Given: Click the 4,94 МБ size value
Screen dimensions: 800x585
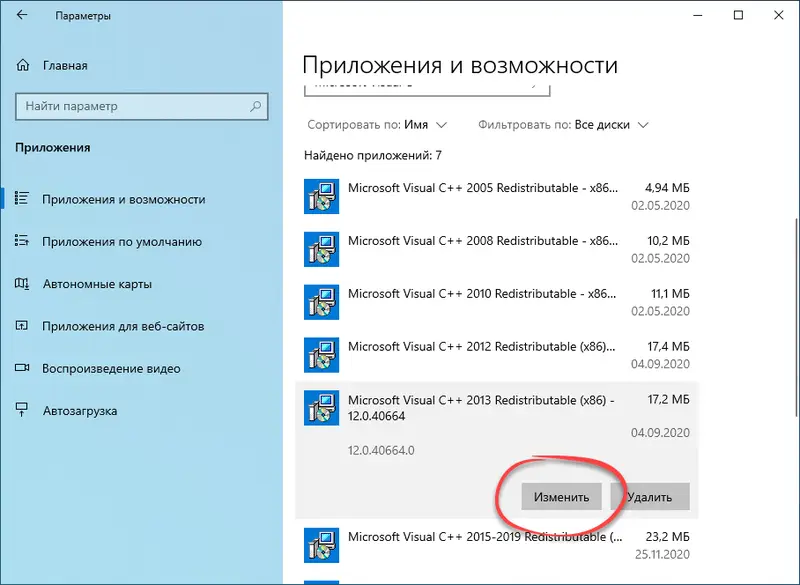Looking at the screenshot, I should tap(667, 188).
